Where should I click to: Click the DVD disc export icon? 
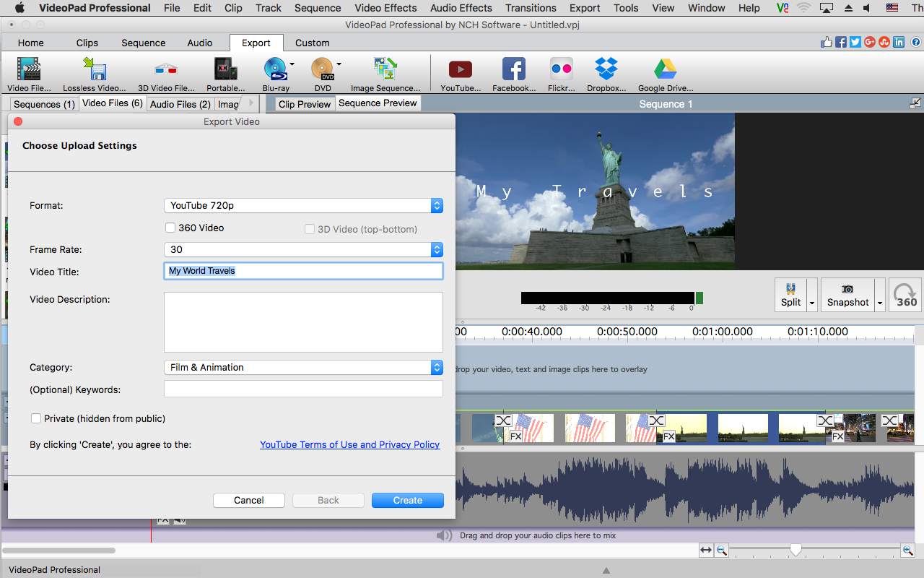pos(322,74)
